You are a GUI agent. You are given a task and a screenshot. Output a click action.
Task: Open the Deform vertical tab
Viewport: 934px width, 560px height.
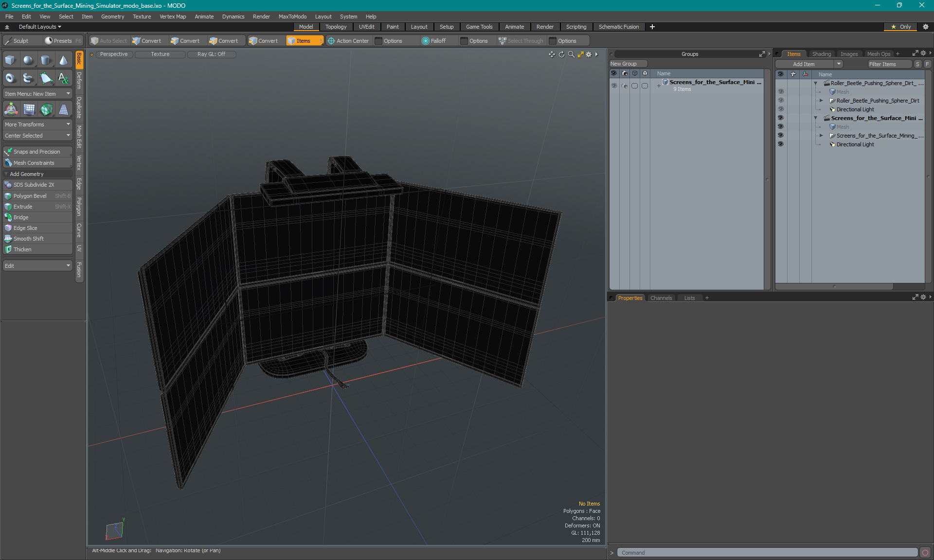(x=79, y=81)
